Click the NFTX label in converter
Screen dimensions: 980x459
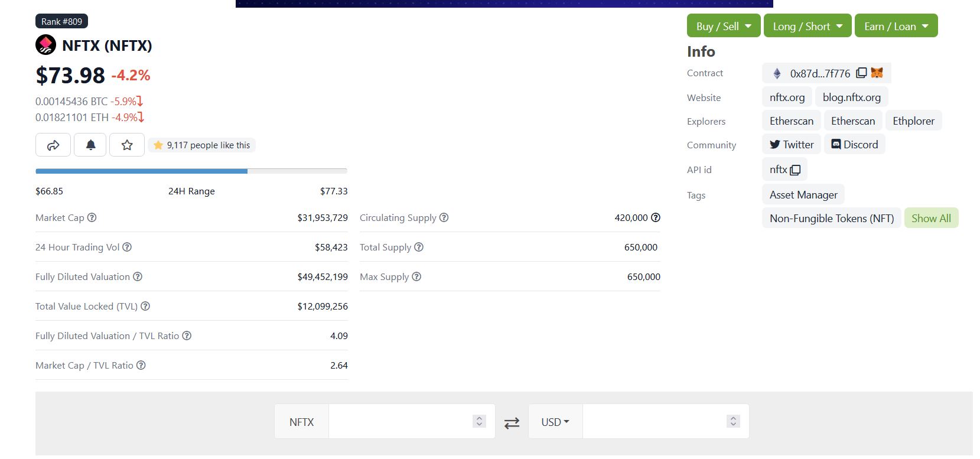[301, 422]
